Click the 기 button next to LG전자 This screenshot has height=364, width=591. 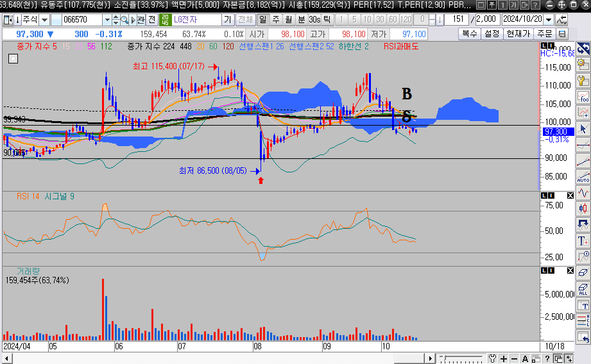[x=228, y=20]
